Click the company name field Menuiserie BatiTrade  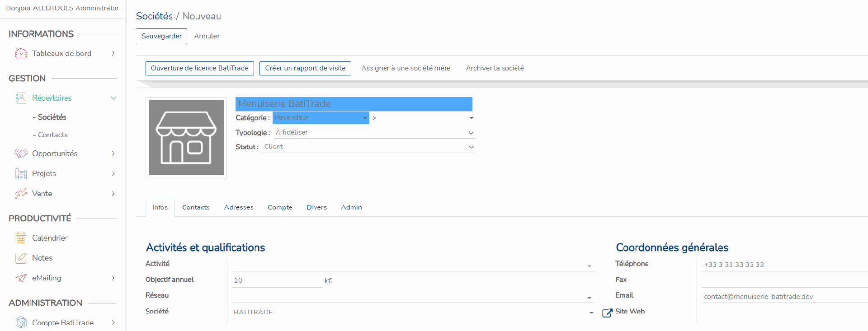click(x=354, y=104)
